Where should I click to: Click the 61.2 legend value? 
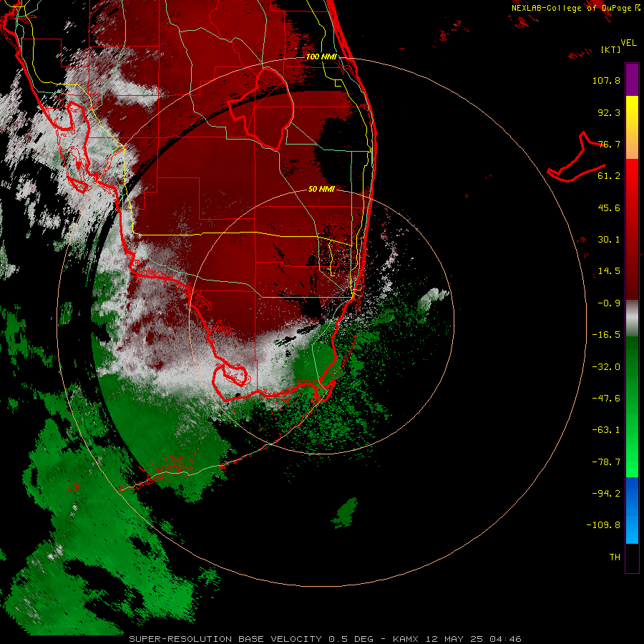609,176
